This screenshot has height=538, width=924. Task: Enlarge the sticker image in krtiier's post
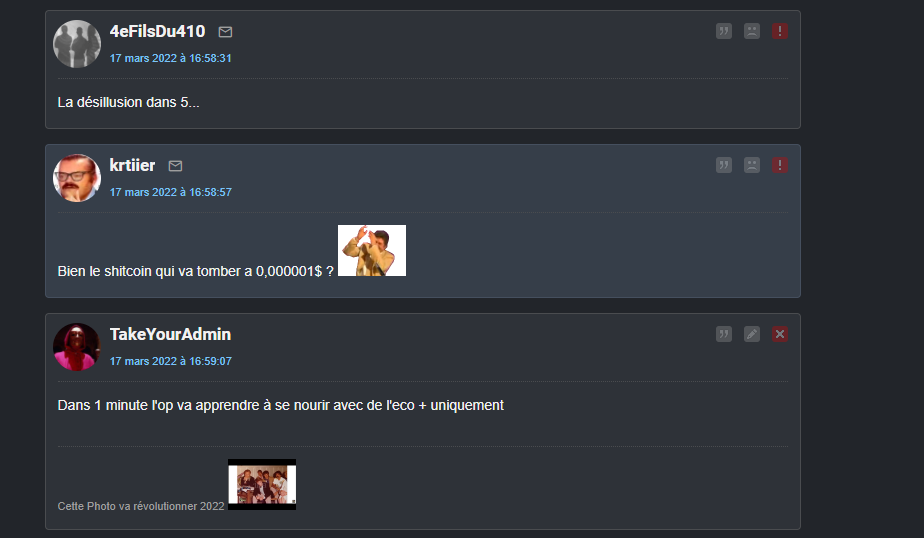click(x=372, y=250)
